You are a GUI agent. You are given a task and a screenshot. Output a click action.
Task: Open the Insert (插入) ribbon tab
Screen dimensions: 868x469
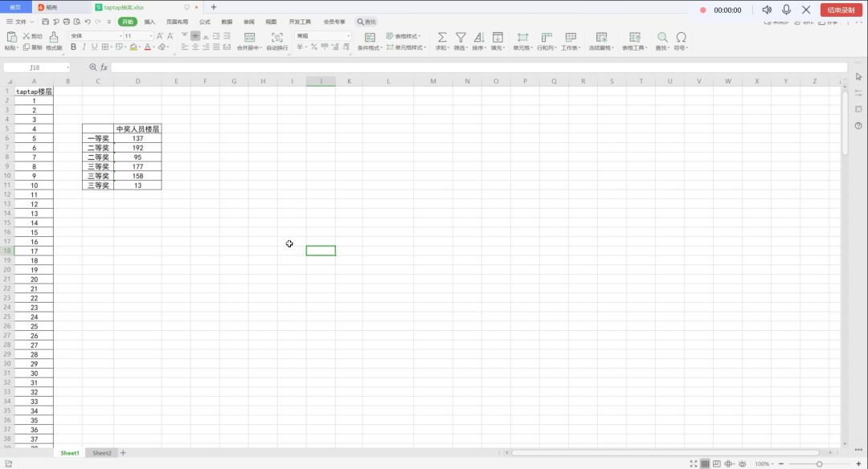coord(149,22)
